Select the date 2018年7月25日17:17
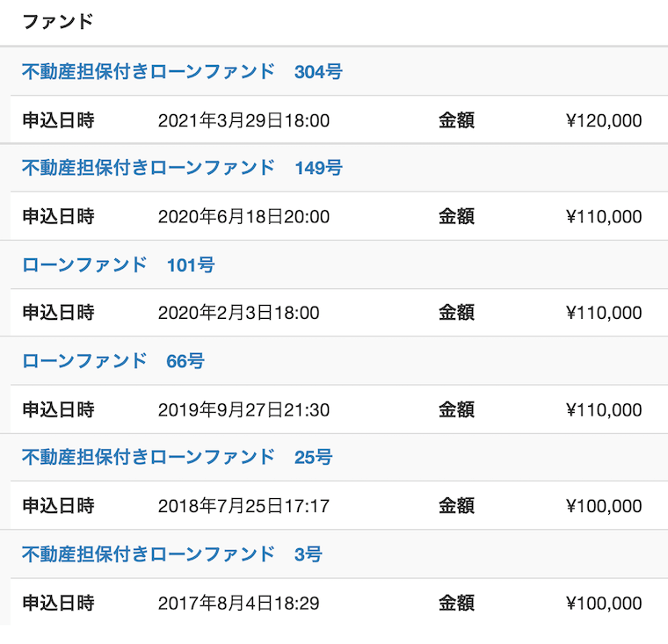This screenshot has width=668, height=644. click(243, 506)
